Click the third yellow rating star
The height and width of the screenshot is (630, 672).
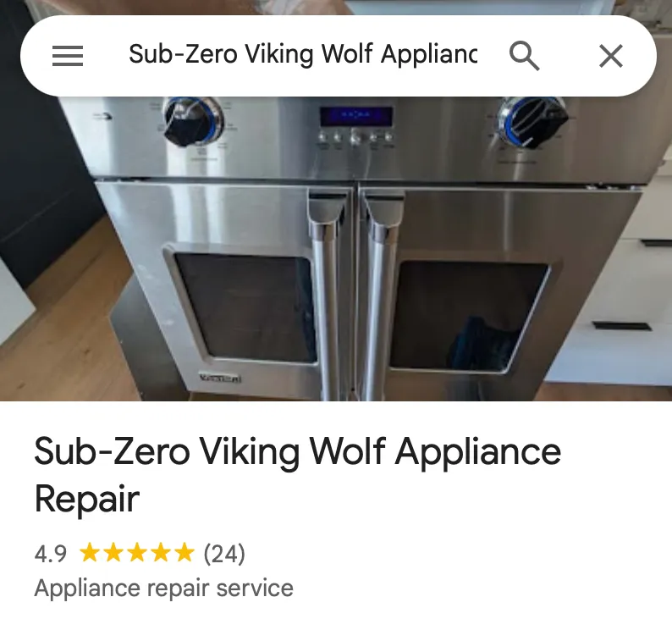click(x=137, y=552)
